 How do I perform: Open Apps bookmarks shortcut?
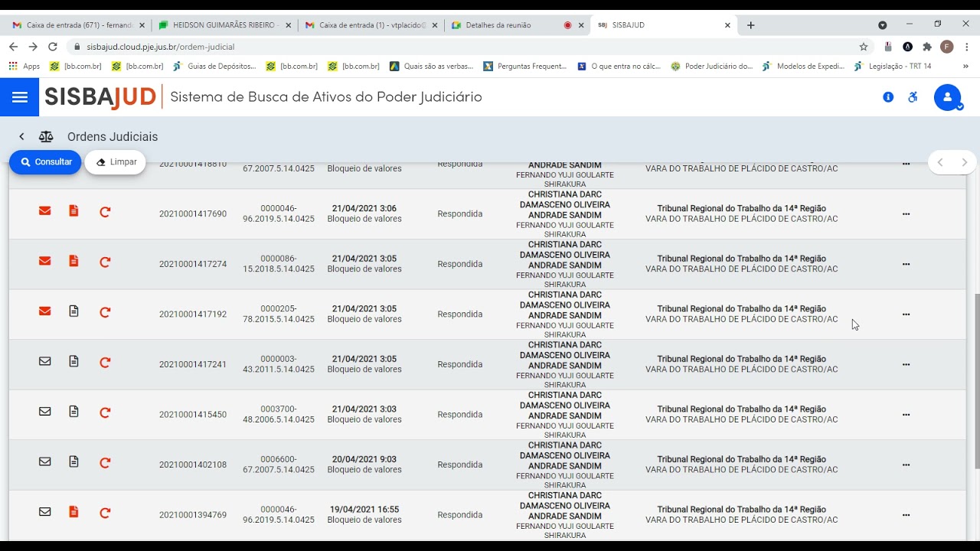24,67
